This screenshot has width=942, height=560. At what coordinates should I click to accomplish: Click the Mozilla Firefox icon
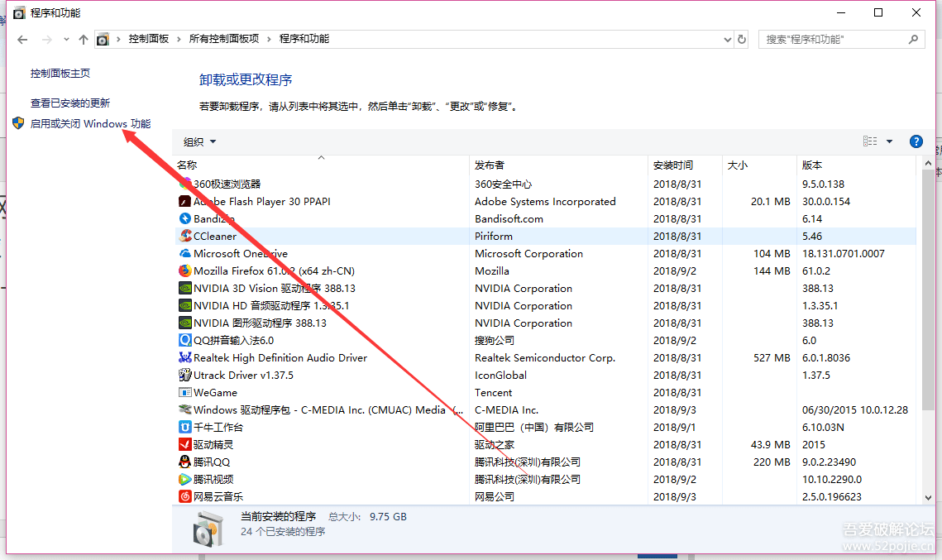click(185, 270)
